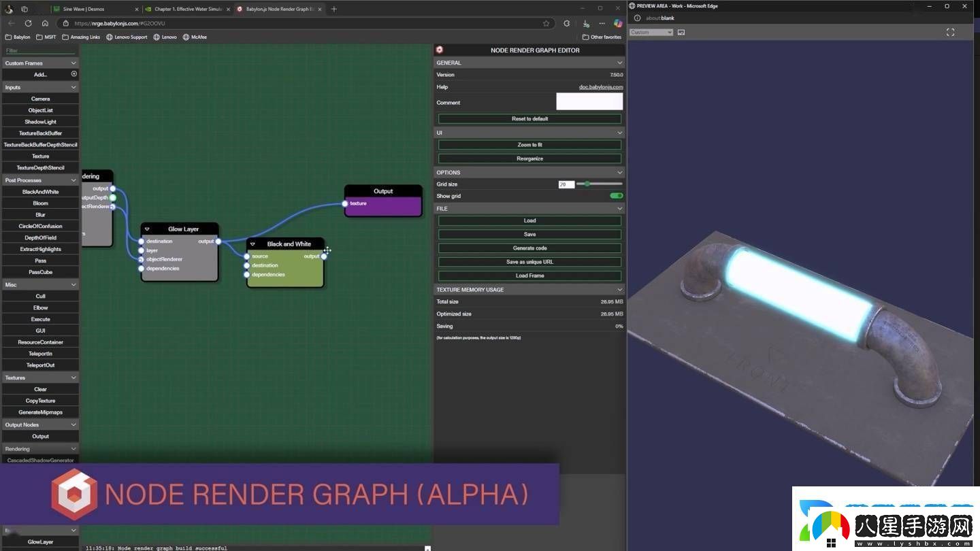
Task: Collapse the Black and White node triangle
Action: point(252,244)
